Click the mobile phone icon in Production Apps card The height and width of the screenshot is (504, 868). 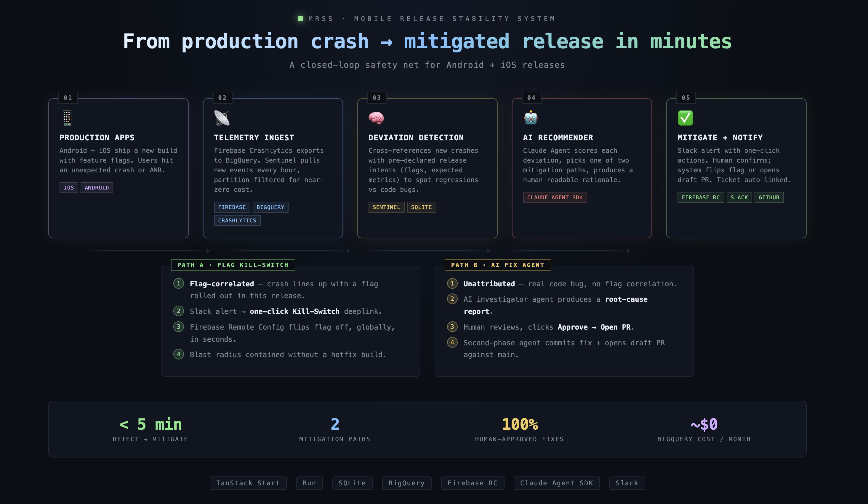pos(67,118)
